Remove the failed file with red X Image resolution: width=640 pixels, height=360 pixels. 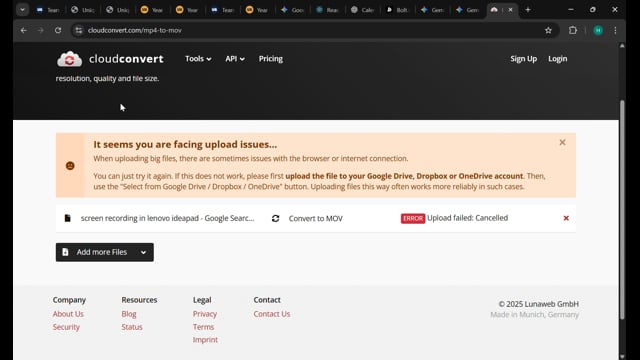click(x=566, y=218)
